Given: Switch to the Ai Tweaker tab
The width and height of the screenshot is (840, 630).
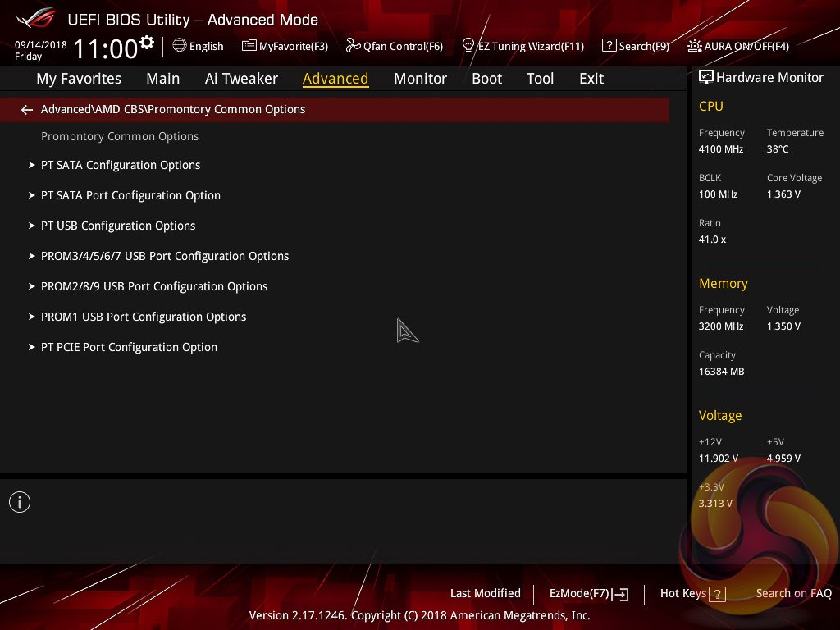Looking at the screenshot, I should pyautogui.click(x=241, y=79).
